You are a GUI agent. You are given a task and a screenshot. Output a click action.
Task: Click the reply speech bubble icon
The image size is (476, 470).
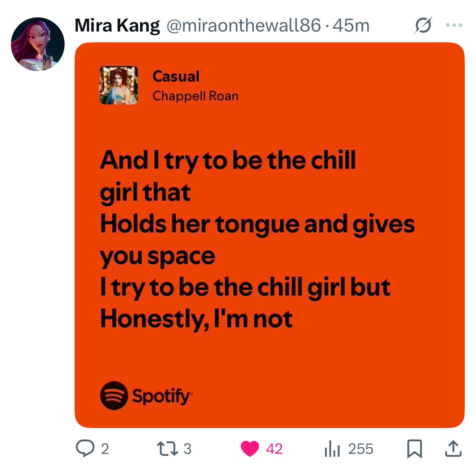(x=85, y=449)
